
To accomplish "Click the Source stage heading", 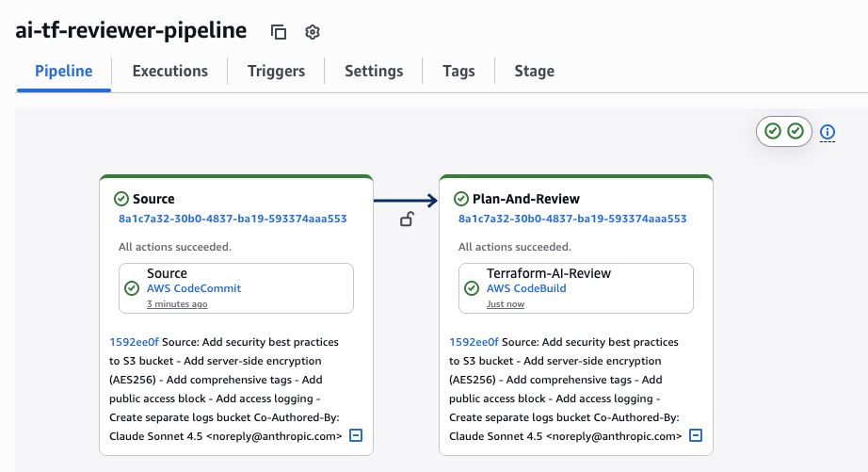I will click(153, 199).
